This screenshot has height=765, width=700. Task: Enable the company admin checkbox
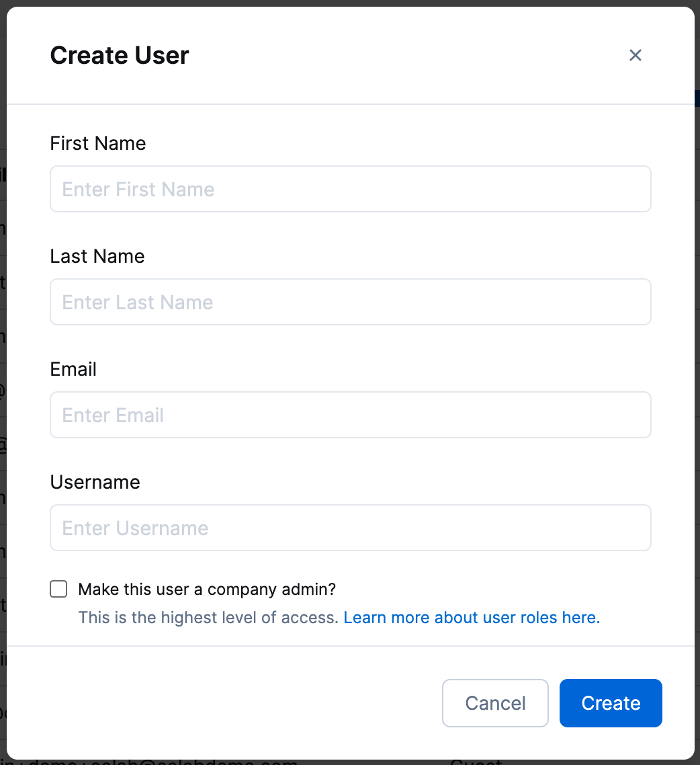(59, 590)
